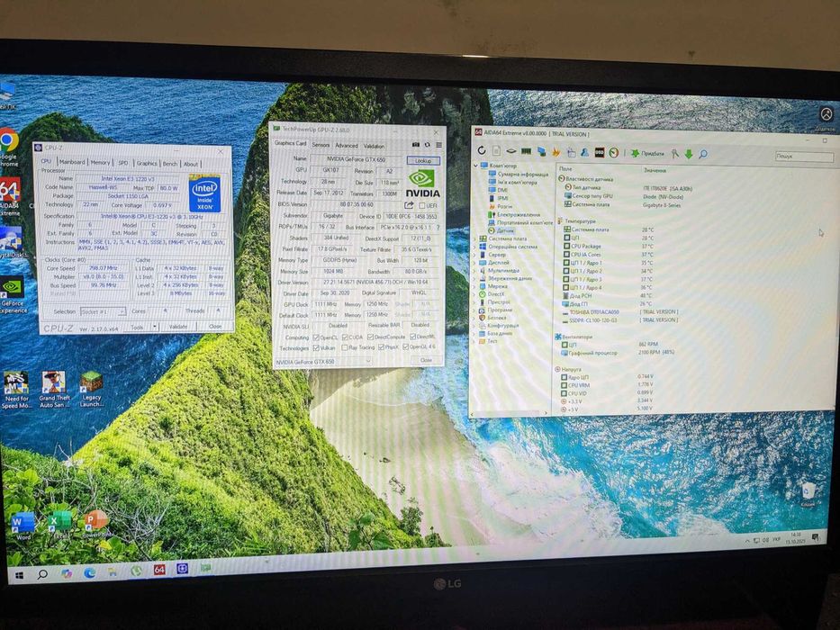The width and height of the screenshot is (840, 630).
Task: Expand the Операційна система tree node
Action: coord(474,247)
